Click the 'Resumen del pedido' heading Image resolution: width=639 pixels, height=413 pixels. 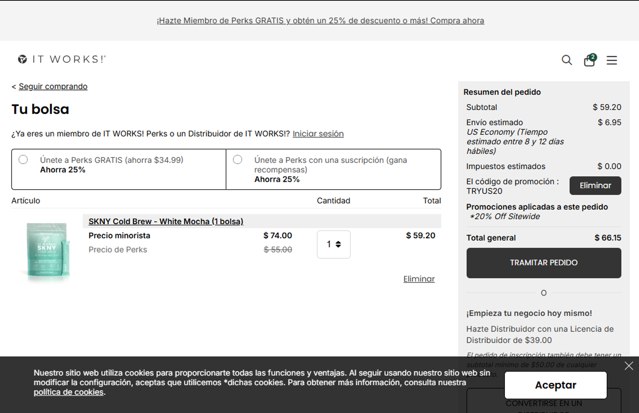coord(502,92)
